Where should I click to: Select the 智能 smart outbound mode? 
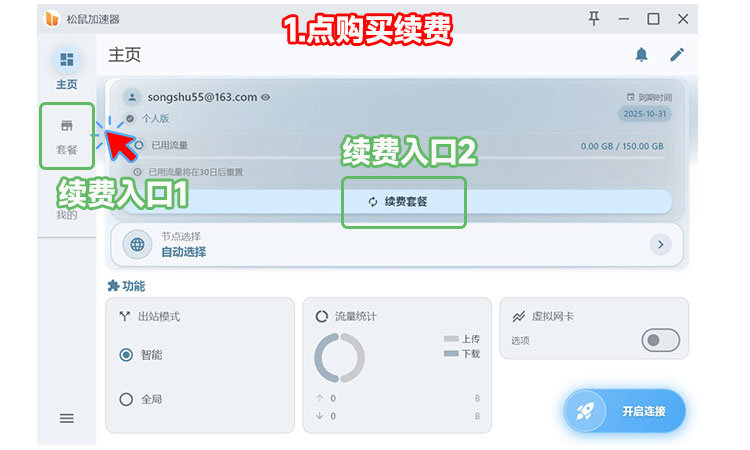coord(127,354)
